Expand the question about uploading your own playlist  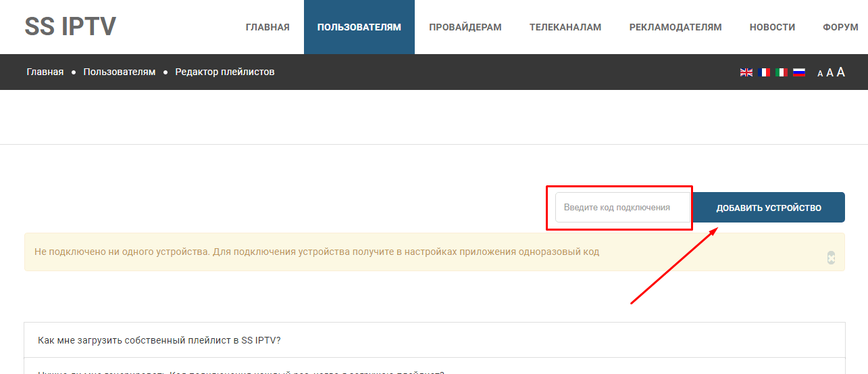point(159,340)
